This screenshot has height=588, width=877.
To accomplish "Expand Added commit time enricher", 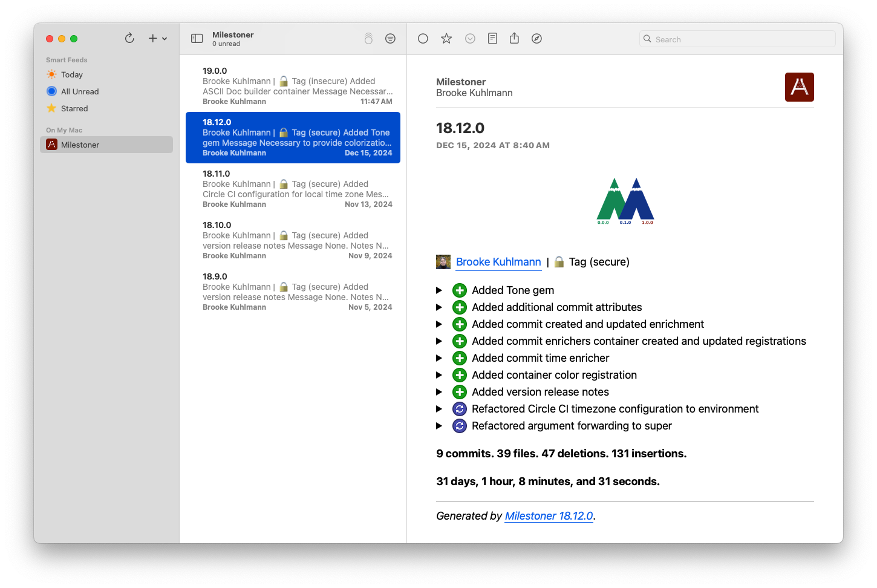I will 439,358.
